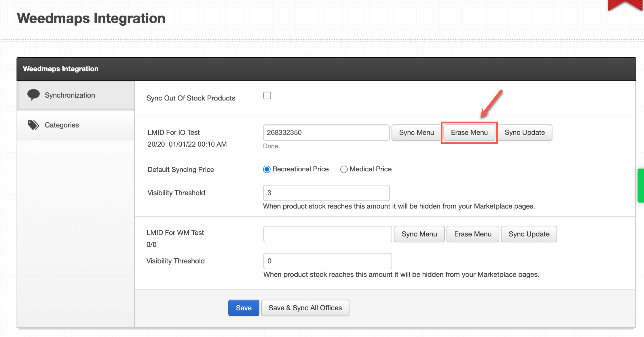Screen dimensions: 644x337
Task: Click Sync Menu for WM Test
Action: pyautogui.click(x=419, y=234)
